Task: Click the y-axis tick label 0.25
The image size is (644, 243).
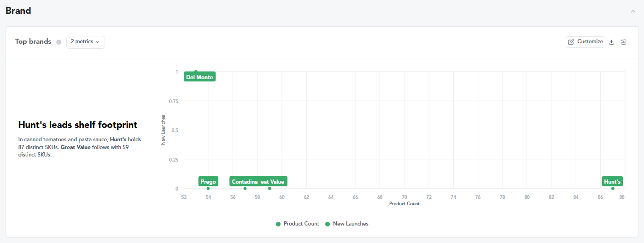Action: [x=173, y=159]
